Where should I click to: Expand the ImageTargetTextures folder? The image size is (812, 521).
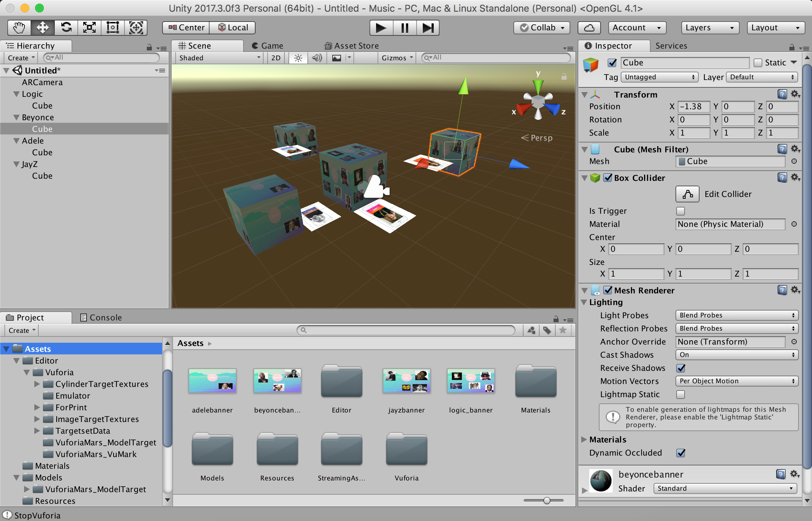(x=37, y=419)
